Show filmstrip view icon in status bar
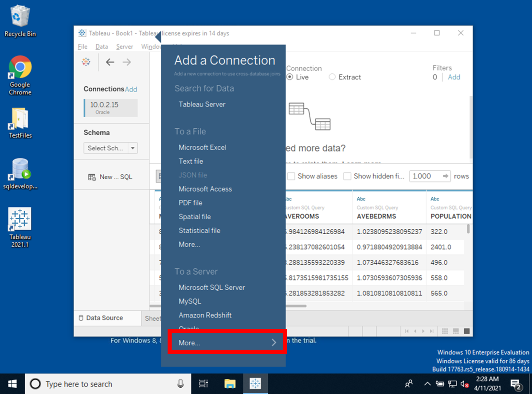The width and height of the screenshot is (532, 394). [456, 331]
